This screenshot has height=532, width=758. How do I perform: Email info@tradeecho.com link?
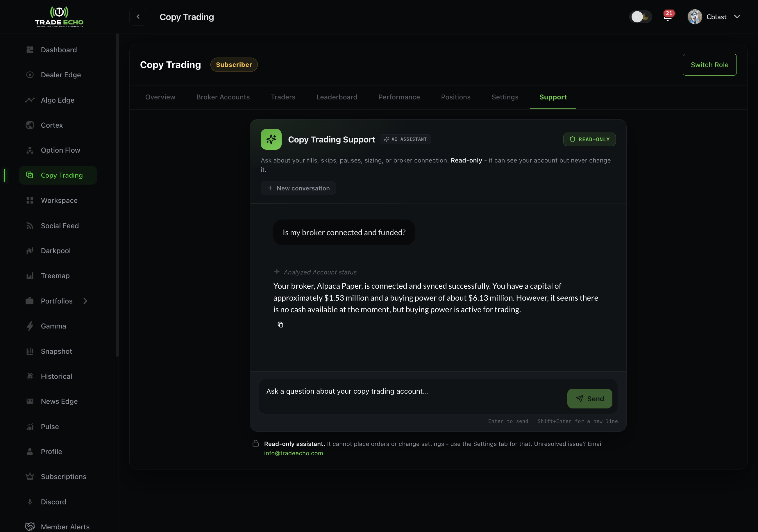[x=294, y=453]
